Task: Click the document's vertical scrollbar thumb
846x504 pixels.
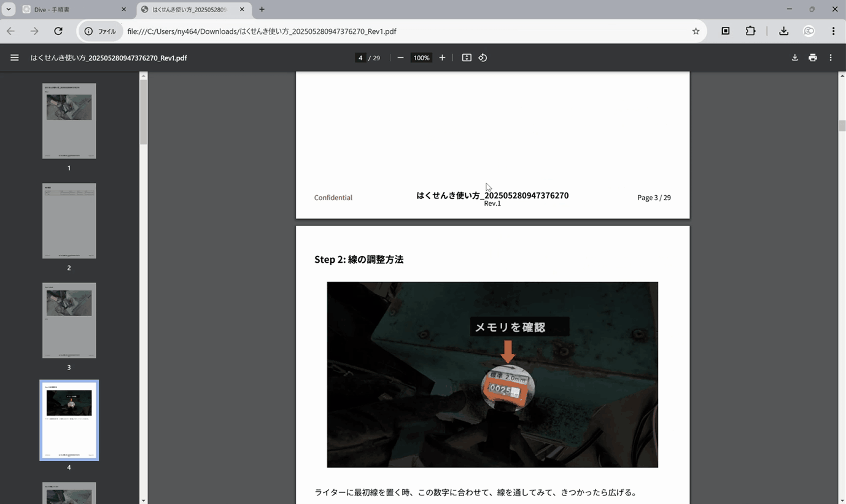Action: 842,126
